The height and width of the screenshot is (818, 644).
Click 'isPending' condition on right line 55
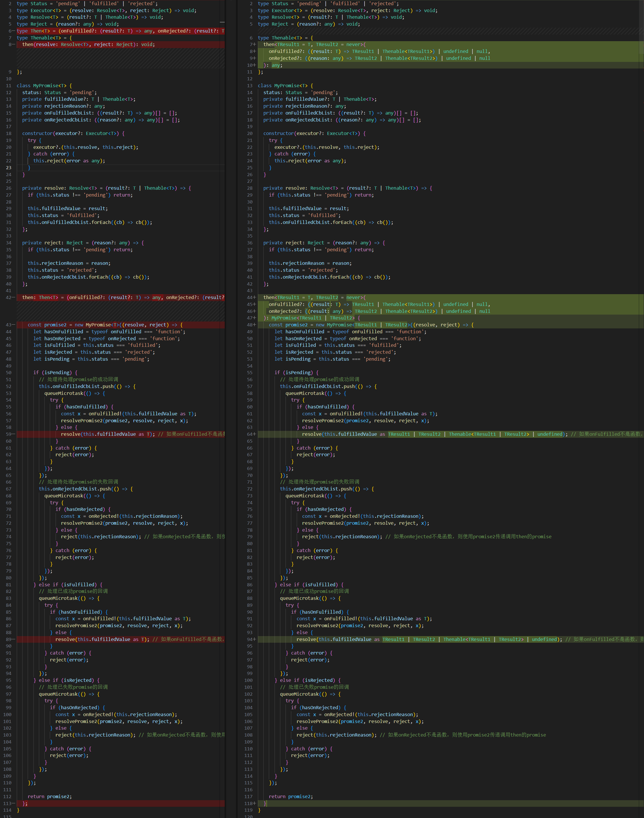point(298,373)
